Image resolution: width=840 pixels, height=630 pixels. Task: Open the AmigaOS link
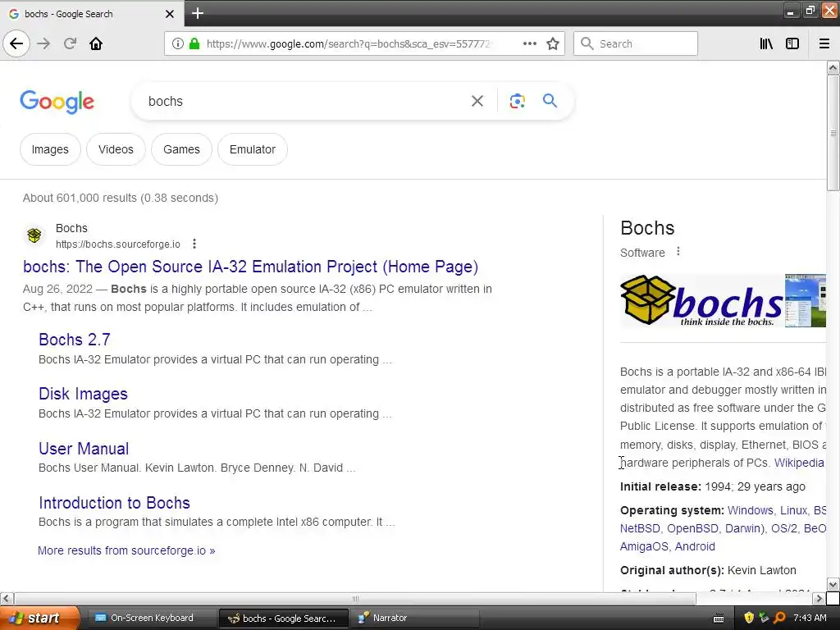645,546
